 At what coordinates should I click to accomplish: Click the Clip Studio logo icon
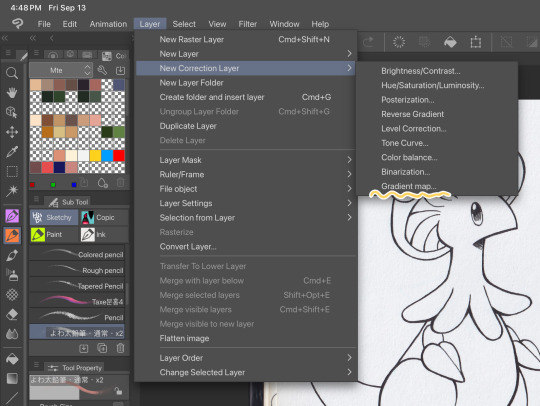coord(17,24)
